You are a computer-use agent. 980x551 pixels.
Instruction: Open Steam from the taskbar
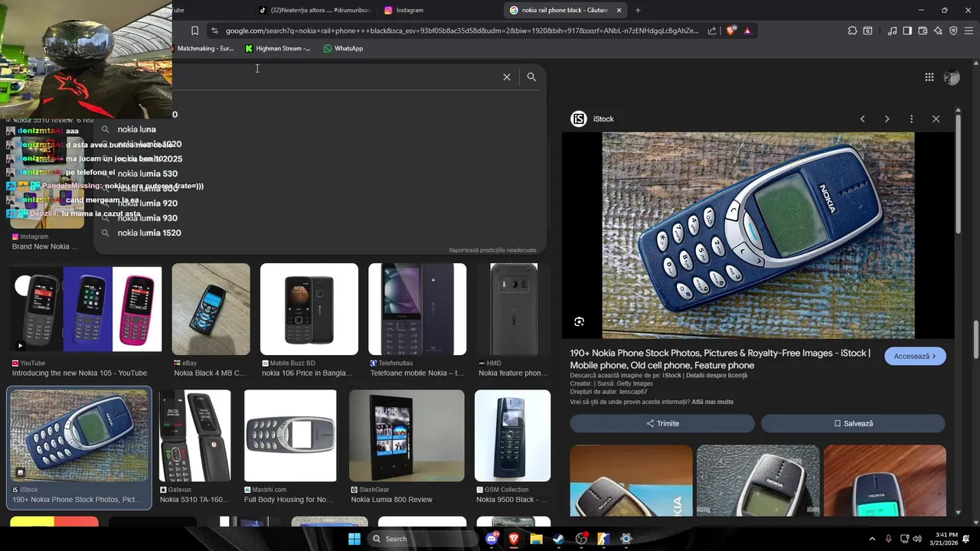click(x=559, y=539)
